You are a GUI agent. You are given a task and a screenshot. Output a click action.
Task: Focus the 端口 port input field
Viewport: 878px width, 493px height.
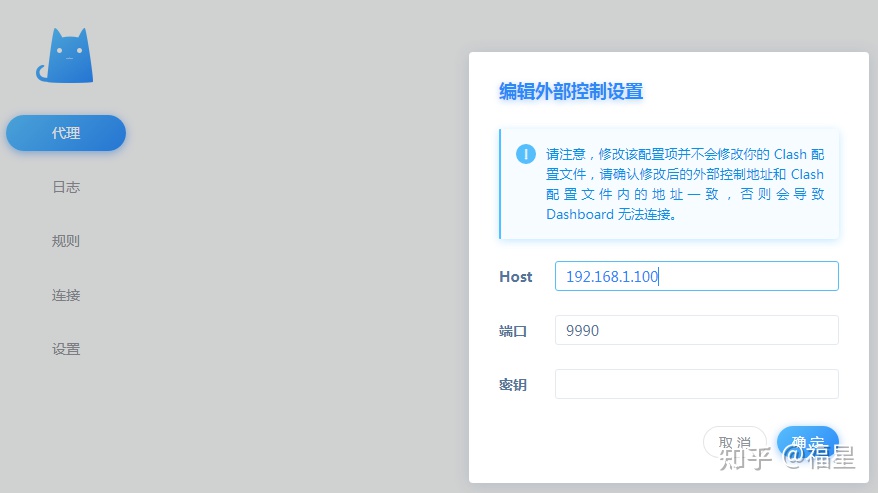(x=697, y=330)
